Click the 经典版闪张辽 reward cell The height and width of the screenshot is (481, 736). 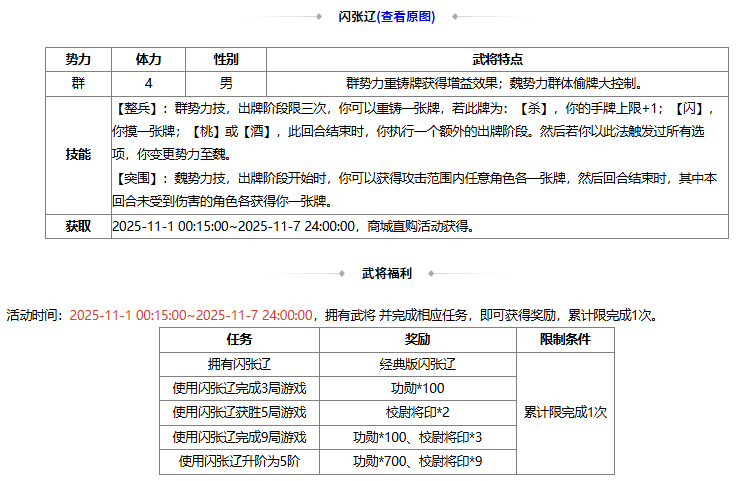click(417, 364)
